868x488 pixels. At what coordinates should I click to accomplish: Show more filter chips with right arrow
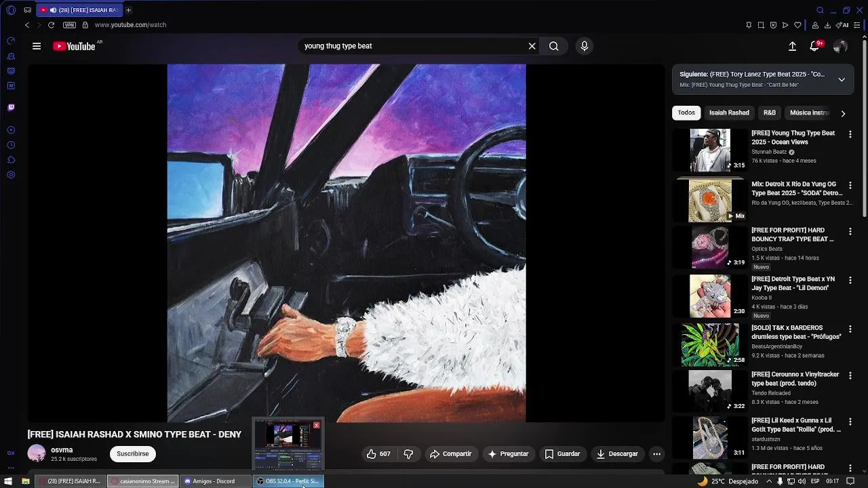pyautogui.click(x=843, y=113)
